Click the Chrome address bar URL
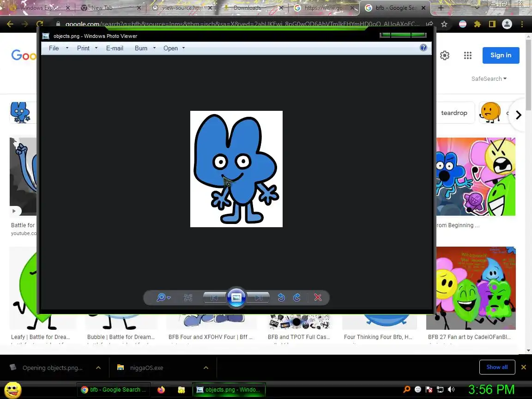532x399 pixels. pos(242,24)
